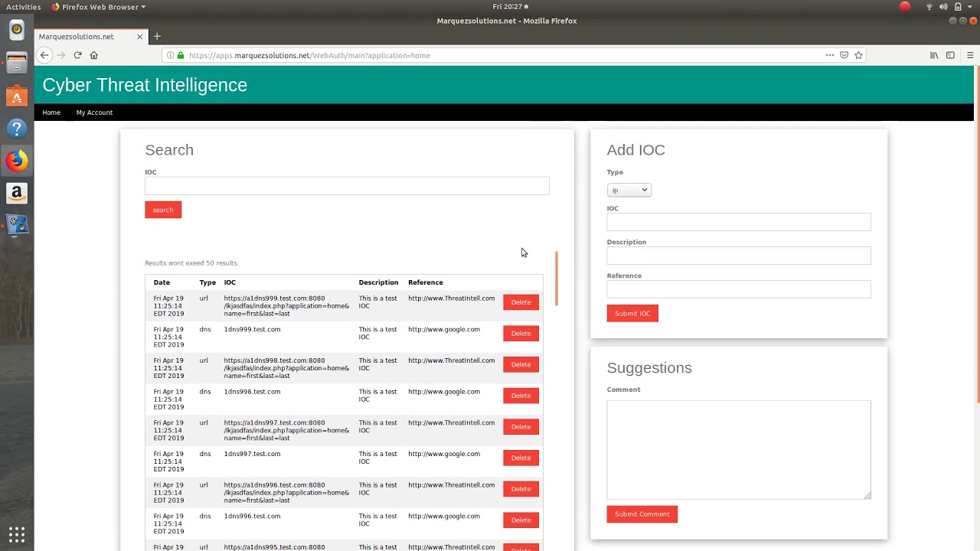This screenshot has height=551, width=980.
Task: Delete the a1dns997.test.com url row
Action: tap(521, 427)
